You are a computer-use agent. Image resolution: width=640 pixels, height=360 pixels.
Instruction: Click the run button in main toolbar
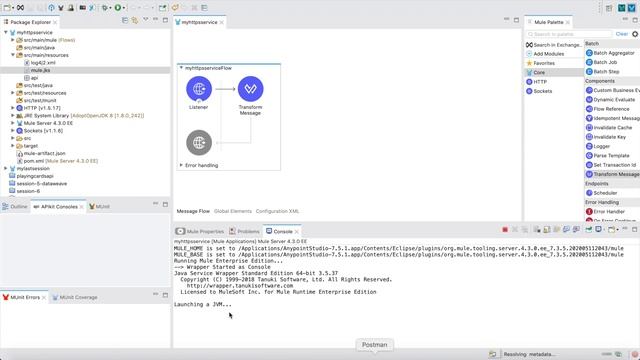(118, 8)
